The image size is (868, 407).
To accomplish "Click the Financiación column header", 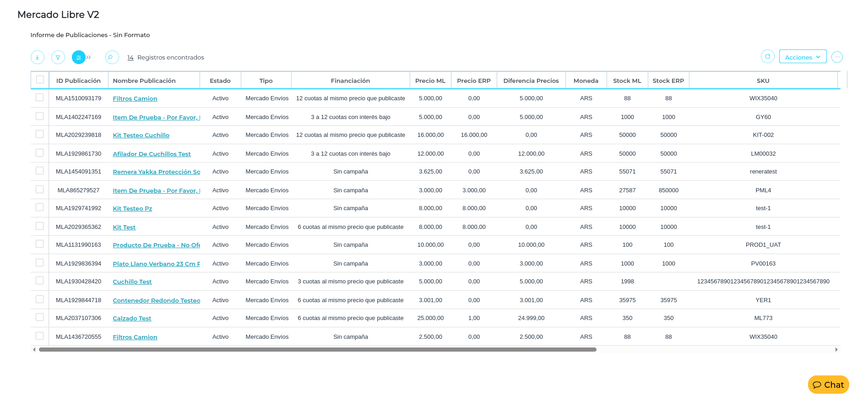I will 351,81.
